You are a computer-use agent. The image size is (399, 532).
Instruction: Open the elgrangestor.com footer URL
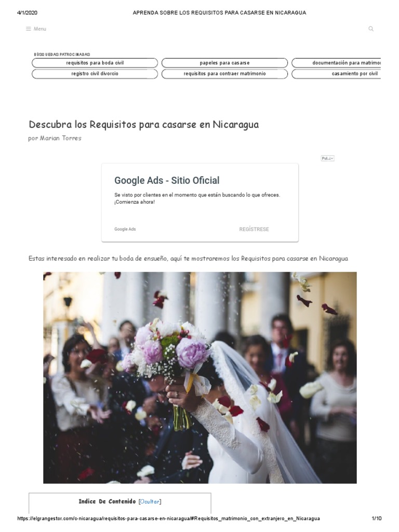point(168,518)
